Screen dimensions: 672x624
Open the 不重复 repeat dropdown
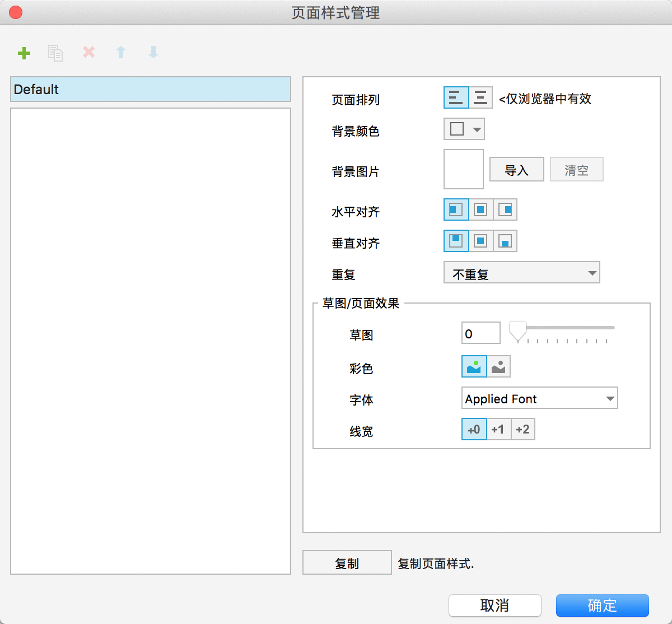point(522,273)
